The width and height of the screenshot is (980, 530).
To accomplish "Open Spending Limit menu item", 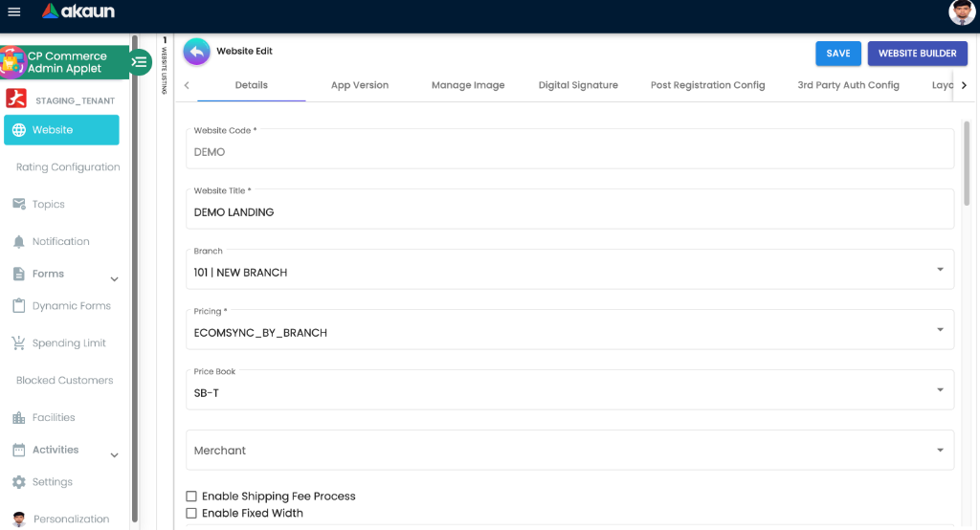I will click(69, 343).
